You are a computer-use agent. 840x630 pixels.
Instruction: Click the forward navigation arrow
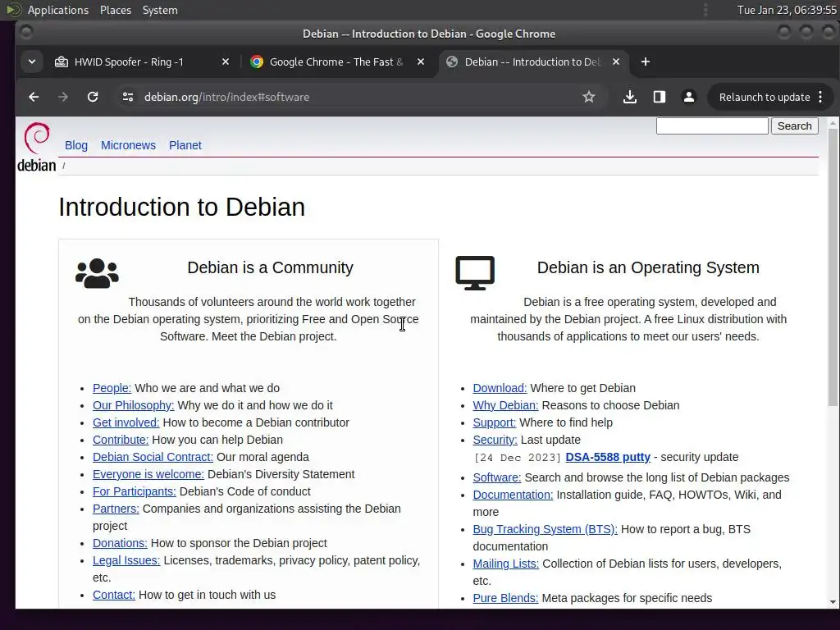(x=62, y=97)
